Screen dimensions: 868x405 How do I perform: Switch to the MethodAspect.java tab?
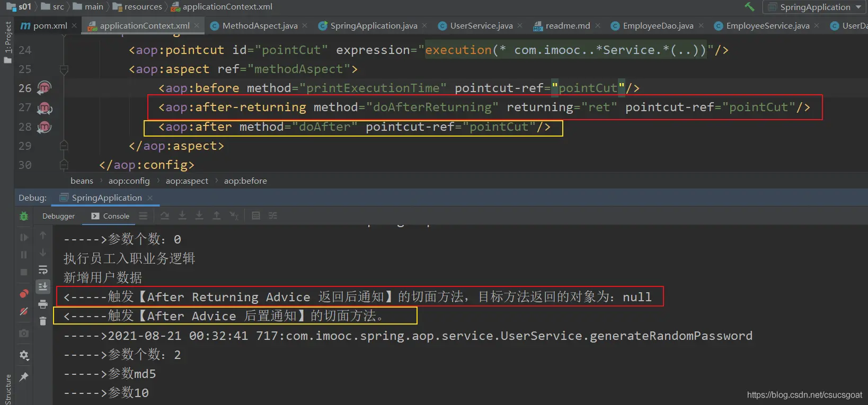coord(260,25)
